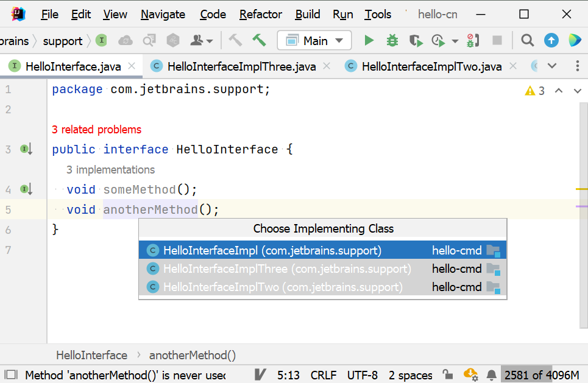The image size is (588, 383).
Task: Expand the profiler run options arrow
Action: point(455,41)
